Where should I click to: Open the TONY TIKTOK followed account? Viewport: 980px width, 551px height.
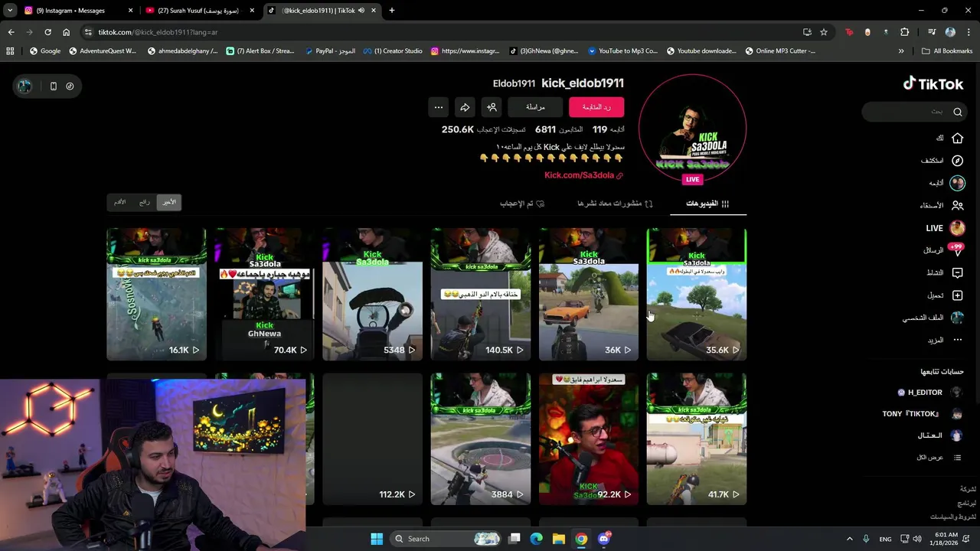(x=923, y=414)
